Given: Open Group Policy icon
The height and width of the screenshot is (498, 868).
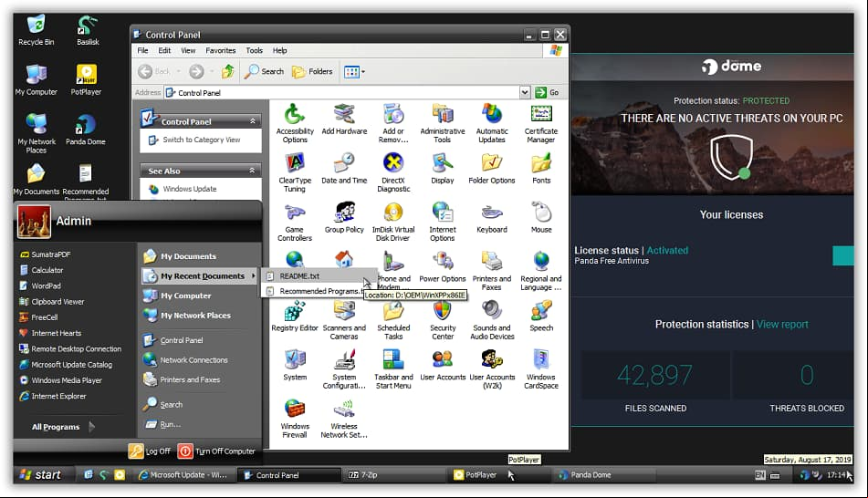Looking at the screenshot, I should [344, 218].
